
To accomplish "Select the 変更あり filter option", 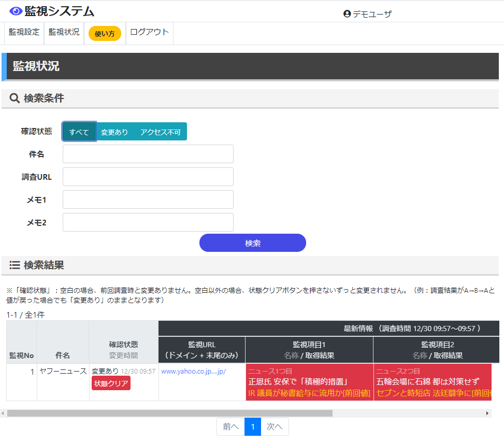I will pyautogui.click(x=114, y=132).
